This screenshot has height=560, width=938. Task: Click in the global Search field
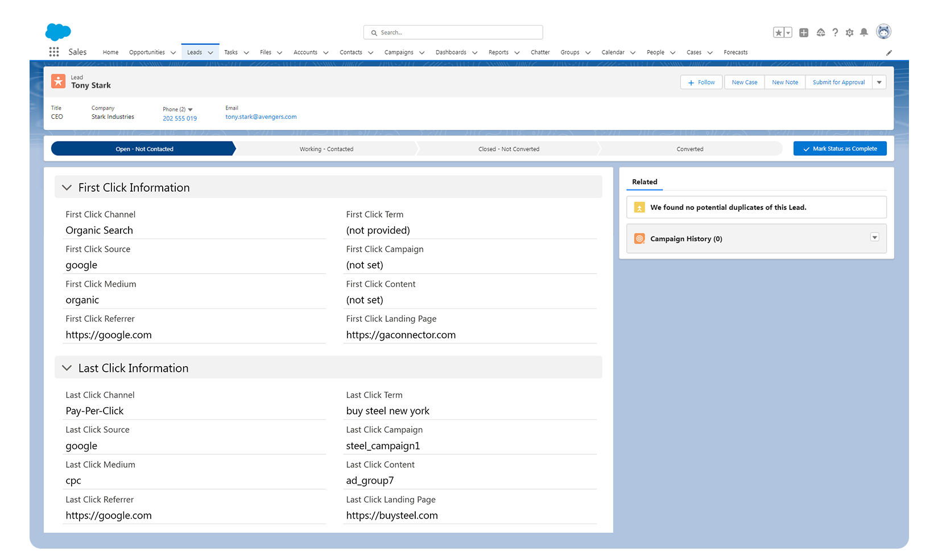click(453, 32)
